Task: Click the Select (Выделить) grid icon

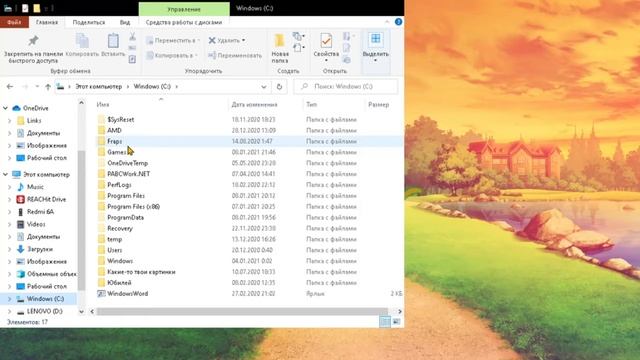Action: pyautogui.click(x=376, y=40)
